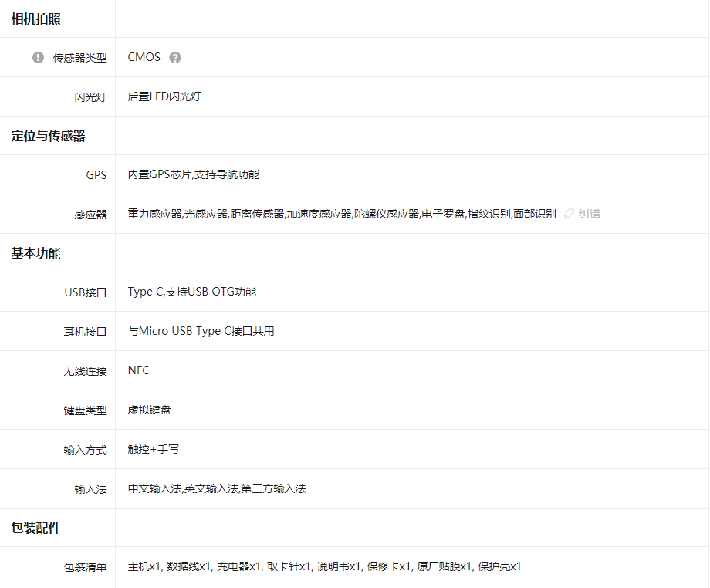Select the 定位与传感器 section header

click(x=48, y=137)
